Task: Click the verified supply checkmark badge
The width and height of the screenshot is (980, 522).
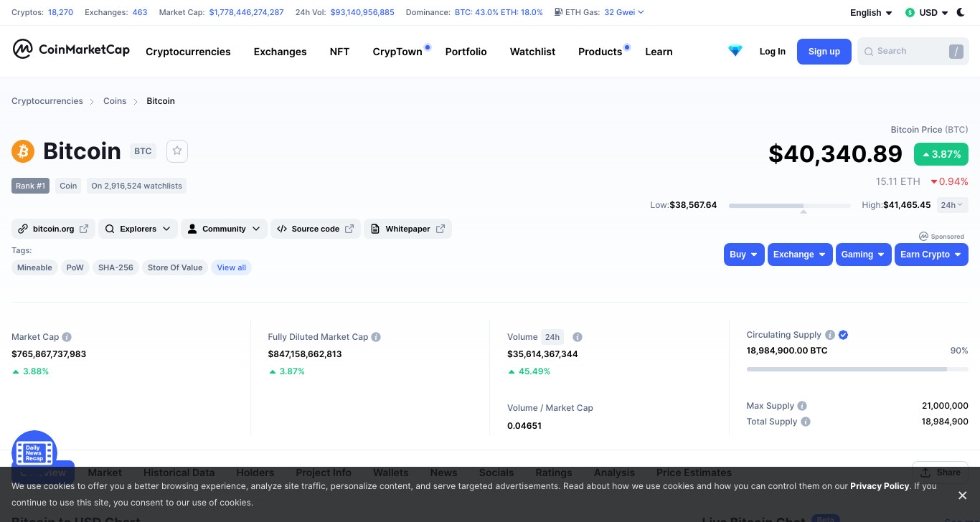Action: [x=844, y=335]
